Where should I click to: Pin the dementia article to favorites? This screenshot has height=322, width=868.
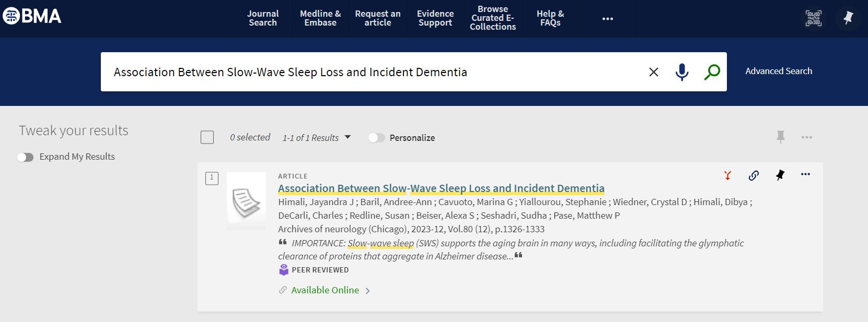click(780, 175)
